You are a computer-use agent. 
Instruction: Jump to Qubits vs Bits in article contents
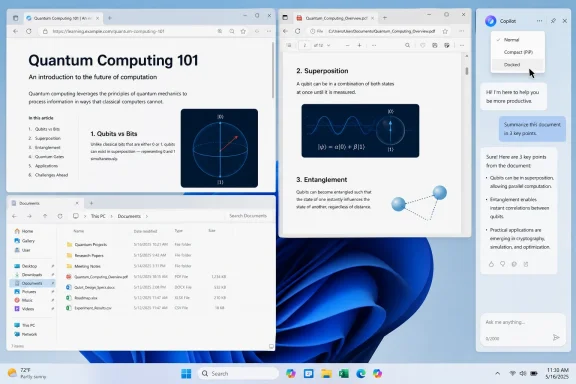point(47,129)
